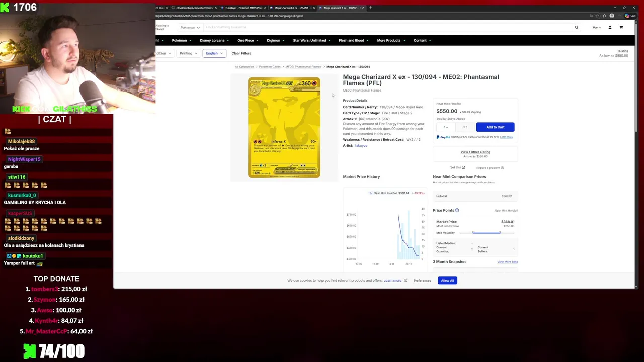Open the quantity selector dropdown

pyautogui.click(x=446, y=127)
